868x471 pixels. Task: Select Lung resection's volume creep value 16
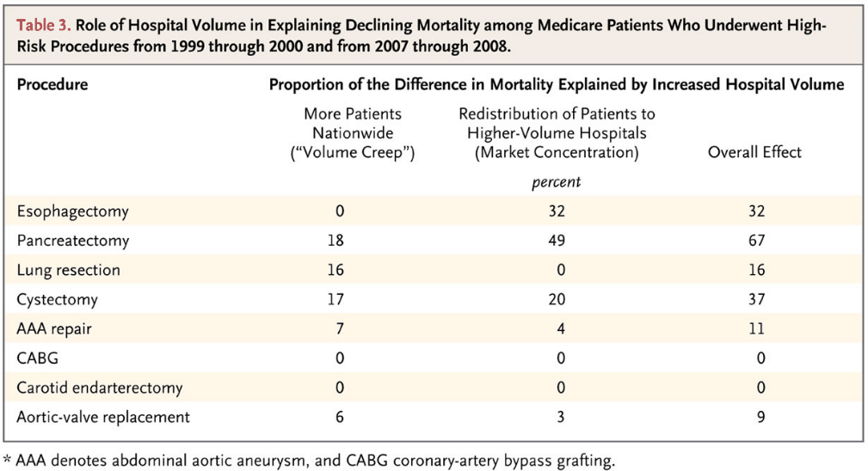(x=336, y=270)
